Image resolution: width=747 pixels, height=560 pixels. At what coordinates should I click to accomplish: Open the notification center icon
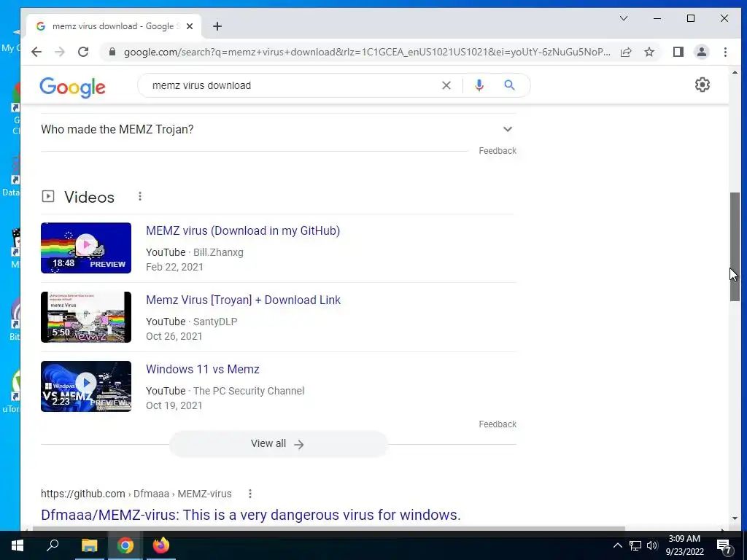coord(724,546)
